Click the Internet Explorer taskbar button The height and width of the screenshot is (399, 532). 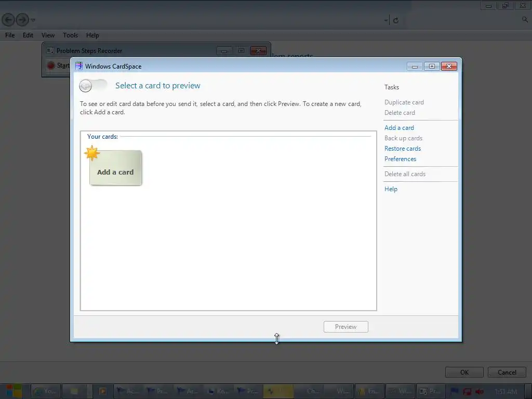click(x=46, y=391)
